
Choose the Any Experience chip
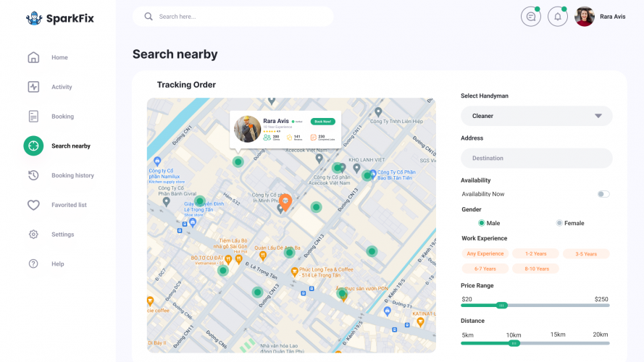coord(485,253)
